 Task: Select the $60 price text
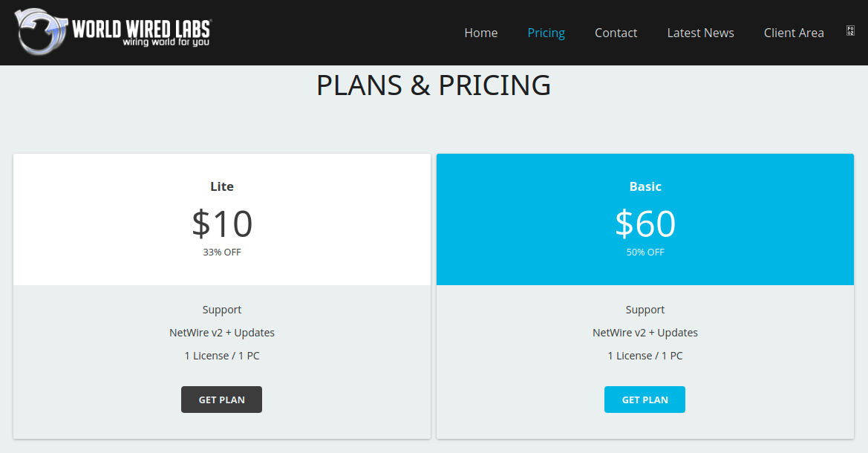(x=645, y=224)
